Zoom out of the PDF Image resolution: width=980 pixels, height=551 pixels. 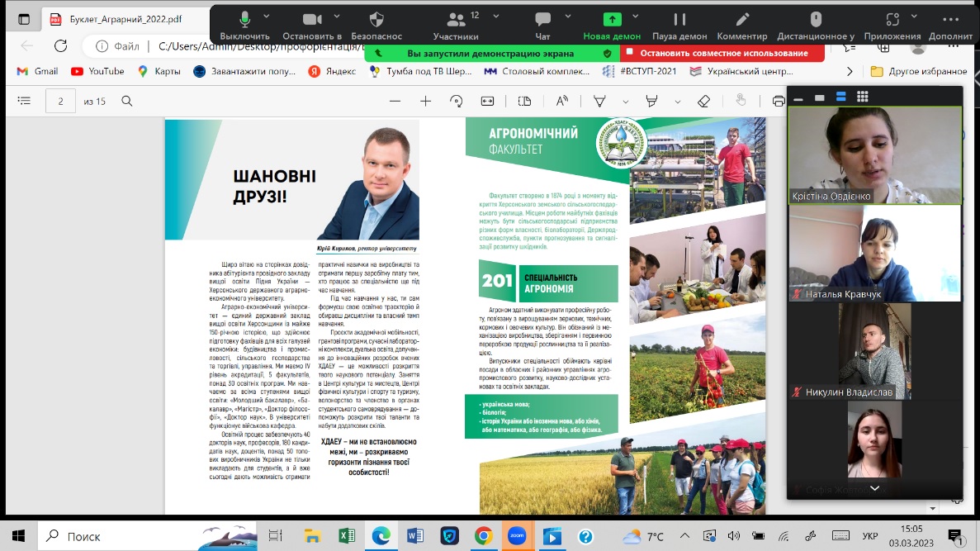(x=395, y=101)
